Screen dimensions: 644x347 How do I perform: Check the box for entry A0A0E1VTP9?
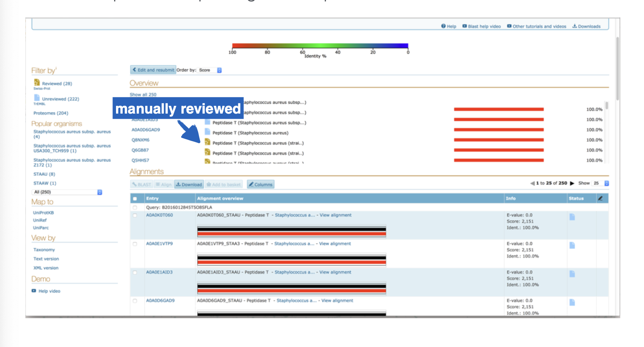click(x=135, y=244)
